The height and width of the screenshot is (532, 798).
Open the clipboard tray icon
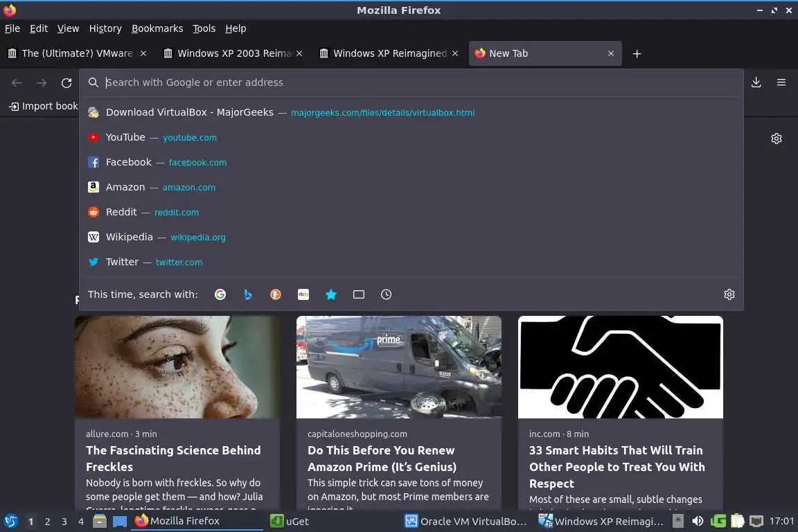[x=738, y=522]
